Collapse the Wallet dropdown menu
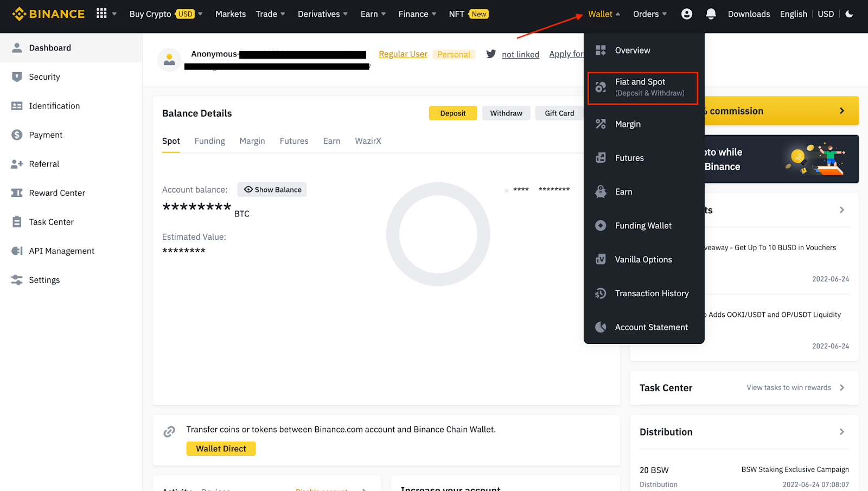Screen dimensions: 868x491 point(604,14)
